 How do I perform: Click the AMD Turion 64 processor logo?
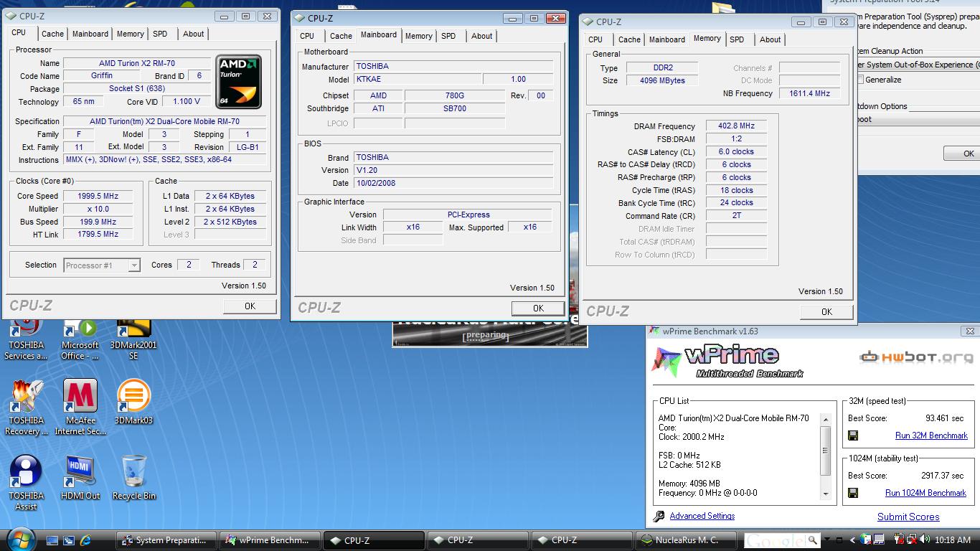point(238,81)
